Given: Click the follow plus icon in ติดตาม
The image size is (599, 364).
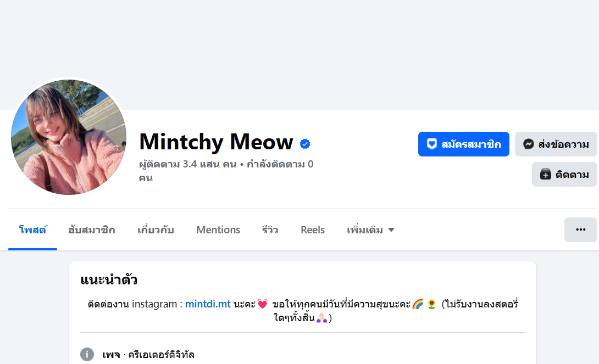Looking at the screenshot, I should pos(545,175).
